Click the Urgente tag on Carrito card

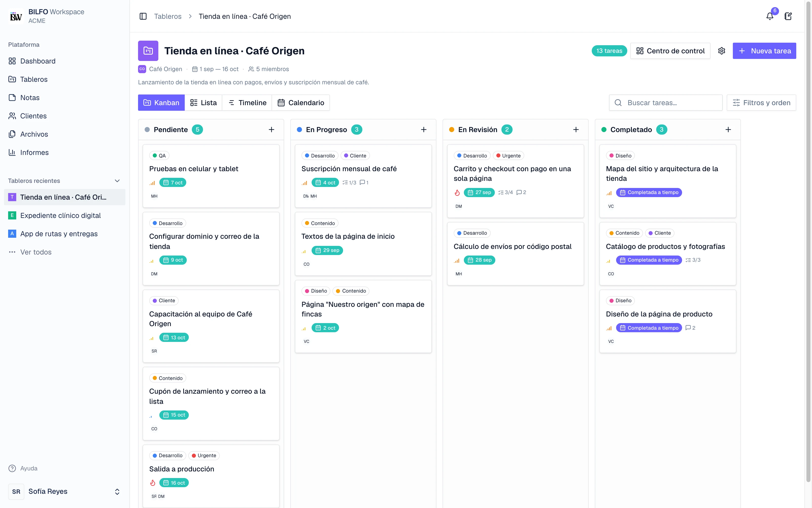tap(508, 155)
